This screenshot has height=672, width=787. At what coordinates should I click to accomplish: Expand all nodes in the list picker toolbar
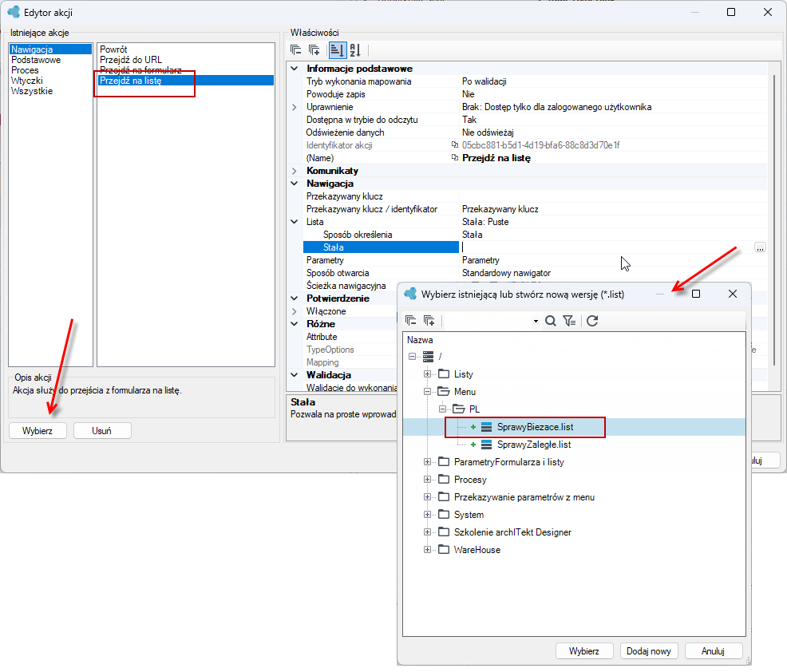click(x=429, y=321)
